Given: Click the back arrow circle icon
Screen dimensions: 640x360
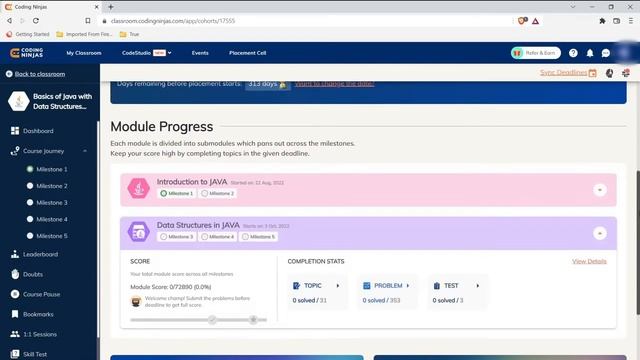Looking at the screenshot, I should [9, 74].
